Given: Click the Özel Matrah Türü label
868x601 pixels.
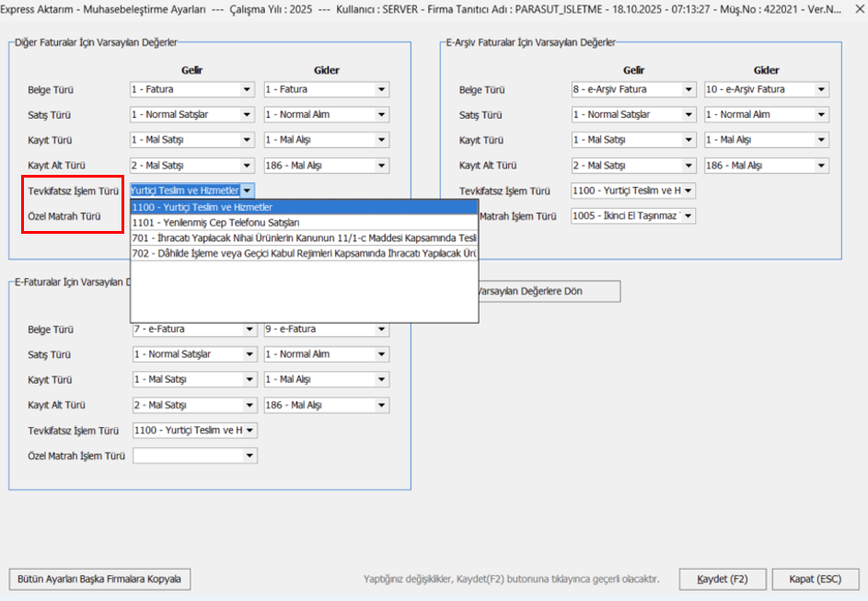Looking at the screenshot, I should [64, 216].
